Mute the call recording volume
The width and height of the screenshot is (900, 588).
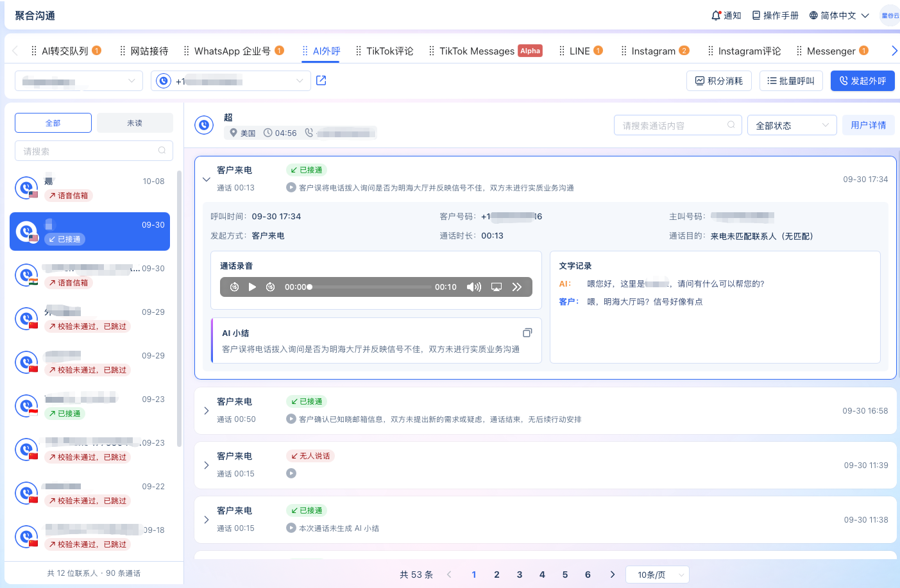(474, 287)
